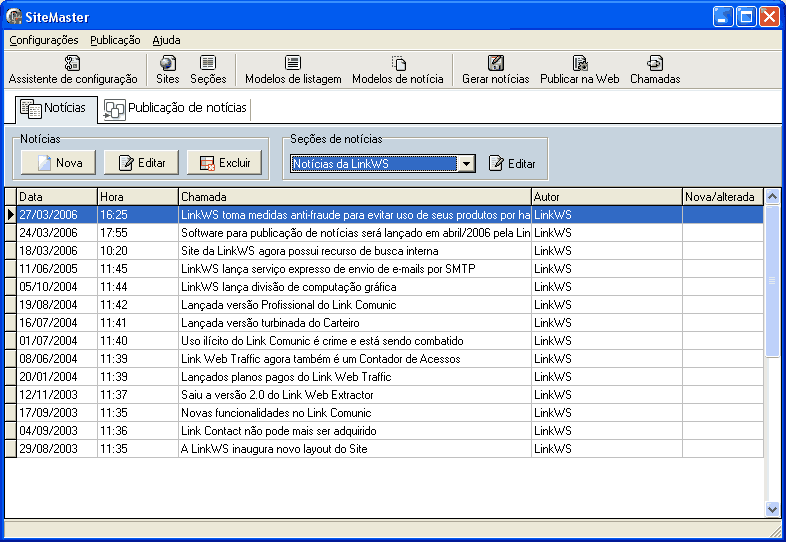This screenshot has height=542, width=786.
Task: Click time cell 11:40
Action: click(x=138, y=341)
